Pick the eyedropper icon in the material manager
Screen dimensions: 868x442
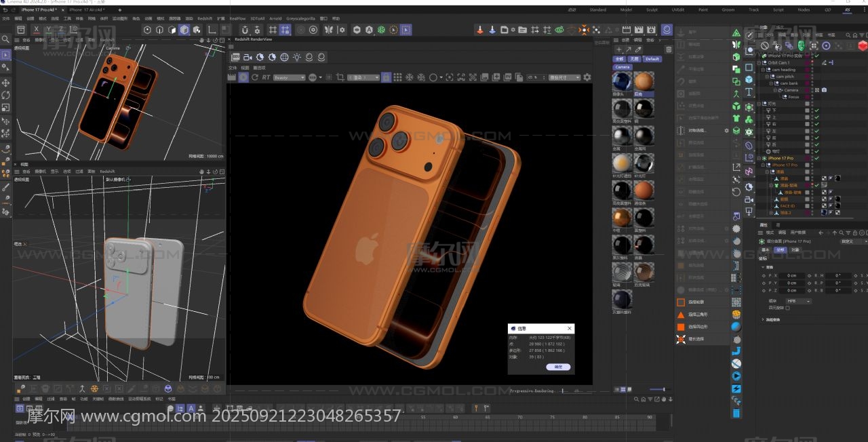[x=637, y=49]
